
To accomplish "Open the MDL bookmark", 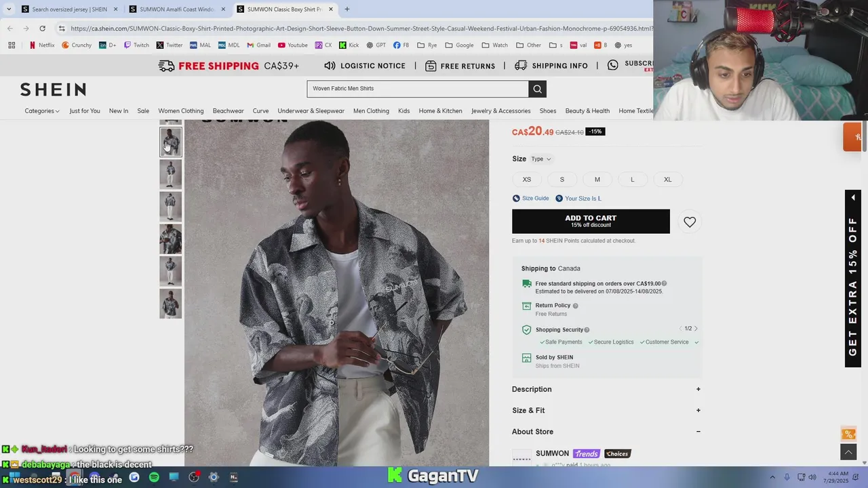I will 229,45.
